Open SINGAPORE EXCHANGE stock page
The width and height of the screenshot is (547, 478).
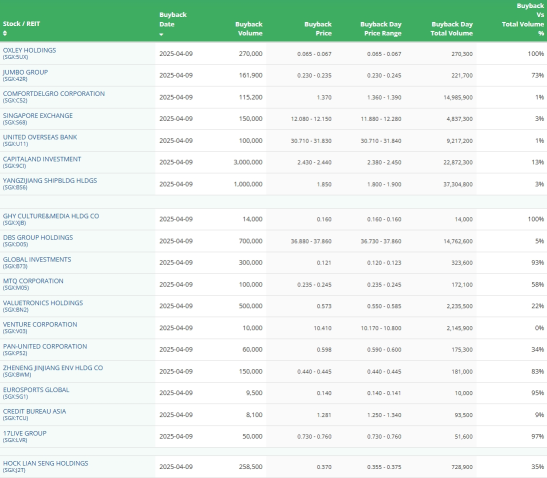pos(38,115)
